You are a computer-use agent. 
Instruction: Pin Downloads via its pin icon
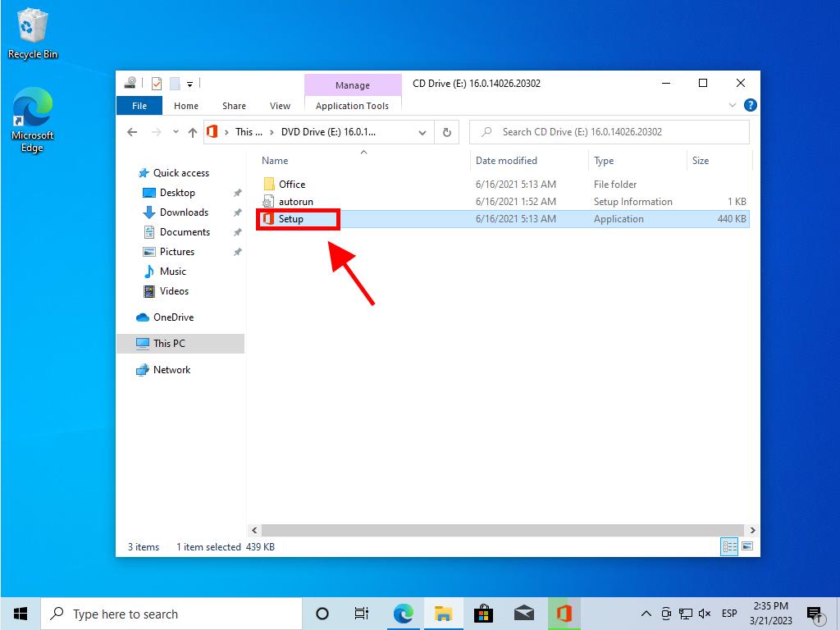[237, 212]
